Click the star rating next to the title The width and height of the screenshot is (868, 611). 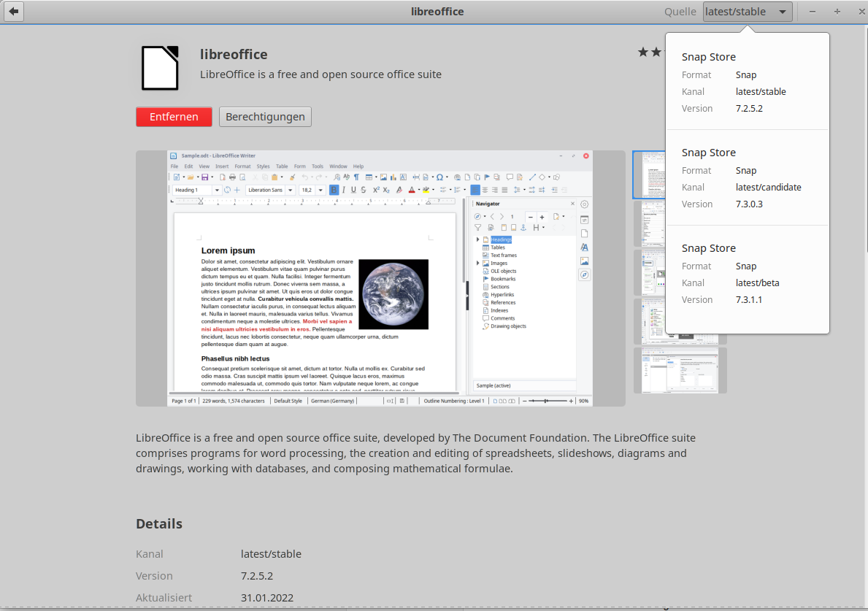click(x=650, y=53)
